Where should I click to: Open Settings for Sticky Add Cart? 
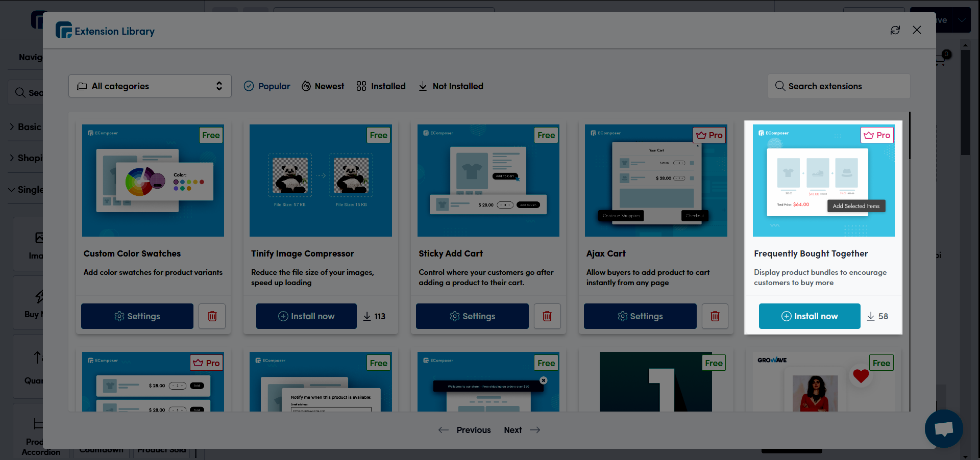[472, 316]
